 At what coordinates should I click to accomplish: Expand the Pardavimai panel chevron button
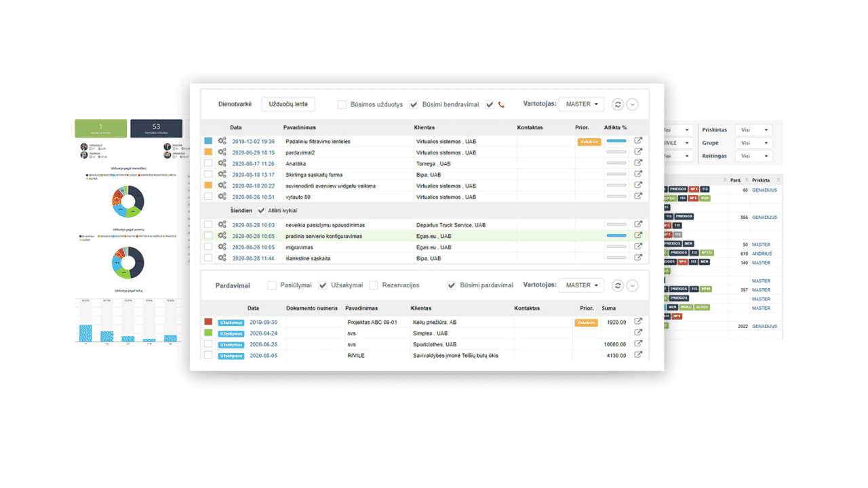632,285
